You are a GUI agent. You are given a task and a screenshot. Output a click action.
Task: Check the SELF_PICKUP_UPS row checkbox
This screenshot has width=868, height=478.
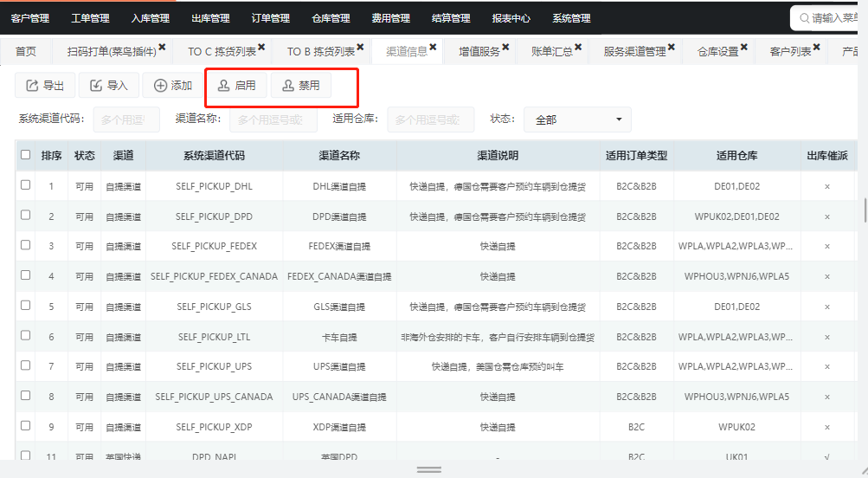click(25, 365)
